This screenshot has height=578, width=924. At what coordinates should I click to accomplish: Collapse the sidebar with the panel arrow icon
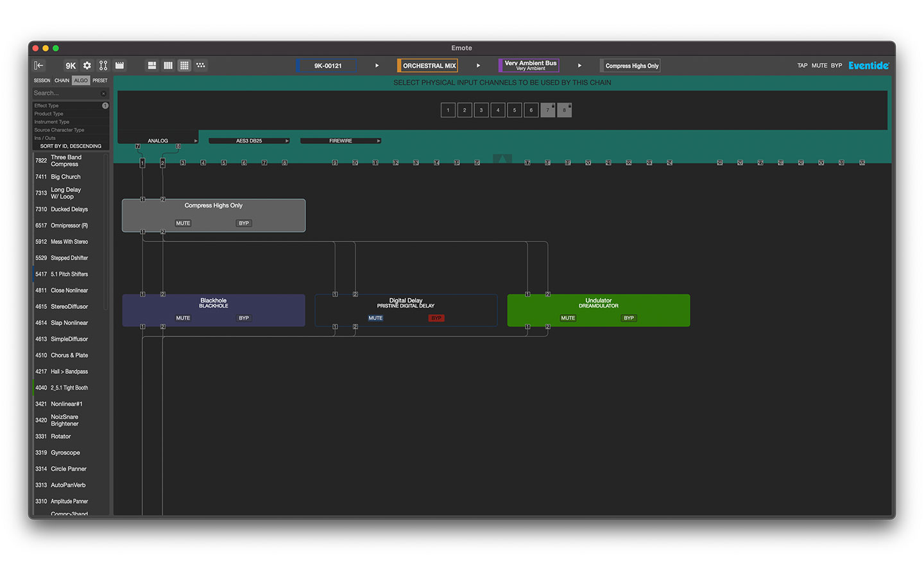(39, 66)
